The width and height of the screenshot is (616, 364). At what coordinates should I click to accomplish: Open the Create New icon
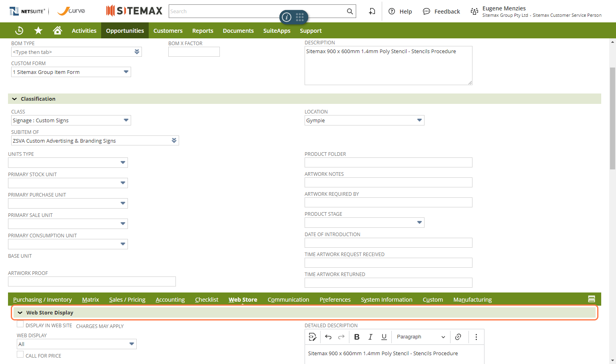pyautogui.click(x=372, y=11)
